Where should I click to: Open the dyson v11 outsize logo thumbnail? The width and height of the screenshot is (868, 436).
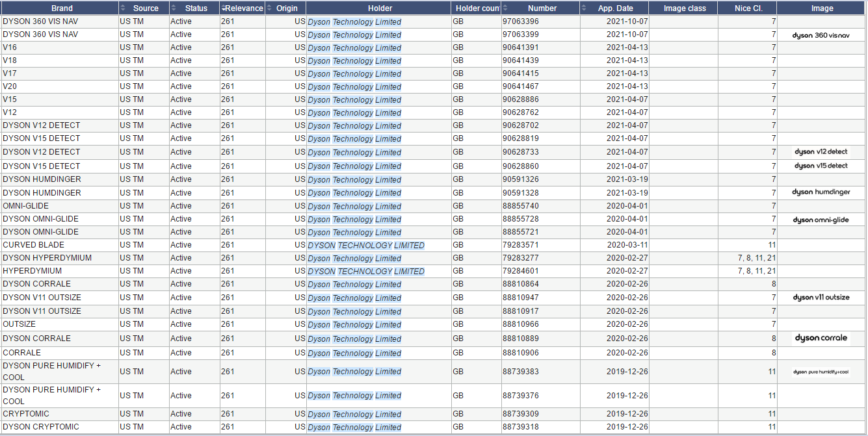click(821, 298)
